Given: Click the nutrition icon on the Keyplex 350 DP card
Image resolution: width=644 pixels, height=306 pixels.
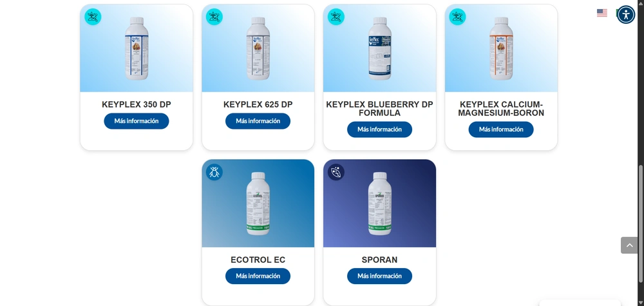Looking at the screenshot, I should (93, 17).
